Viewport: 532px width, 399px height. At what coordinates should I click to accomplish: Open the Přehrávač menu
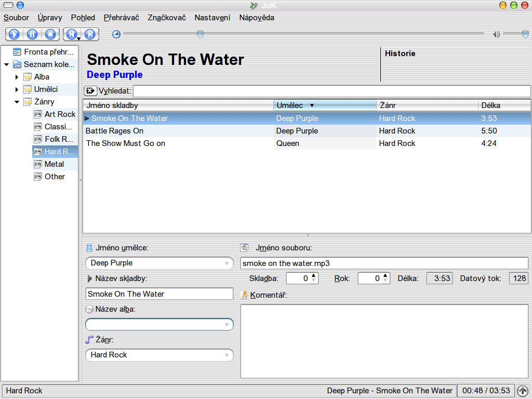(x=122, y=18)
